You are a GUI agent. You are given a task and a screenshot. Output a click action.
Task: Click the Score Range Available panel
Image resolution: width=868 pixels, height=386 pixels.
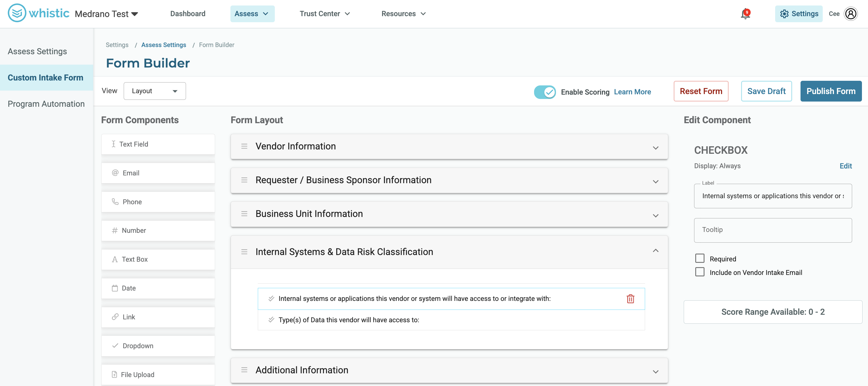pyautogui.click(x=773, y=312)
